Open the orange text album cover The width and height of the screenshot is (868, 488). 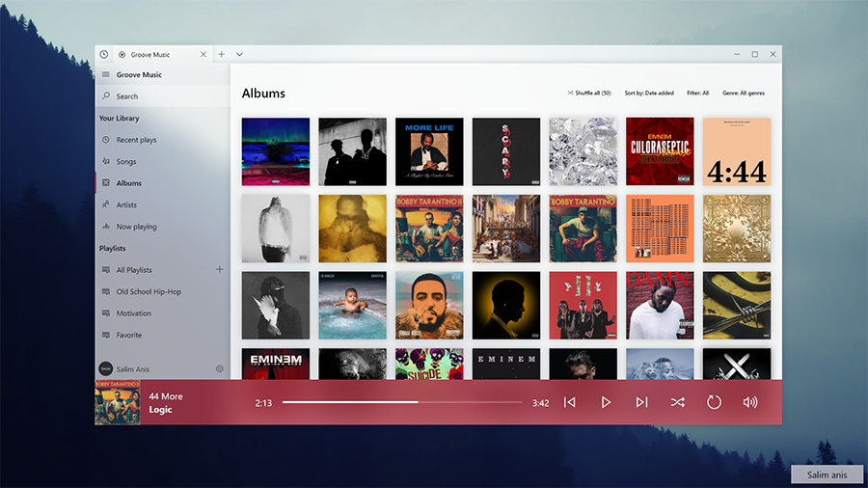660,228
